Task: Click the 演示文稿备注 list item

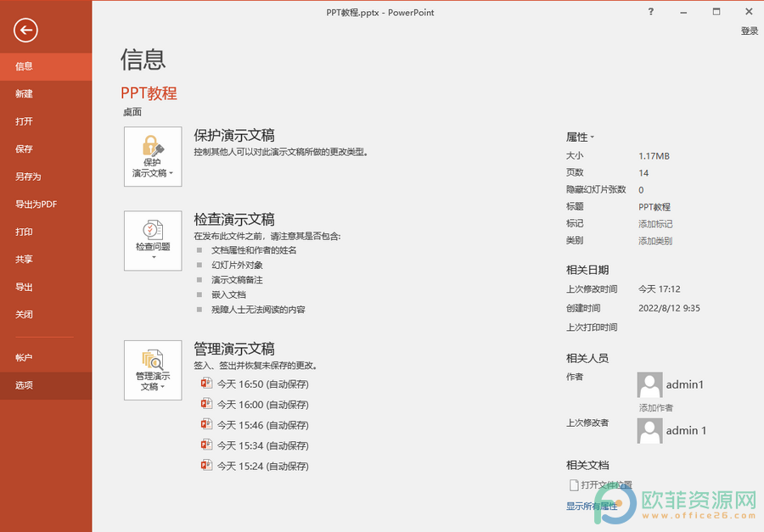Action: [238, 280]
